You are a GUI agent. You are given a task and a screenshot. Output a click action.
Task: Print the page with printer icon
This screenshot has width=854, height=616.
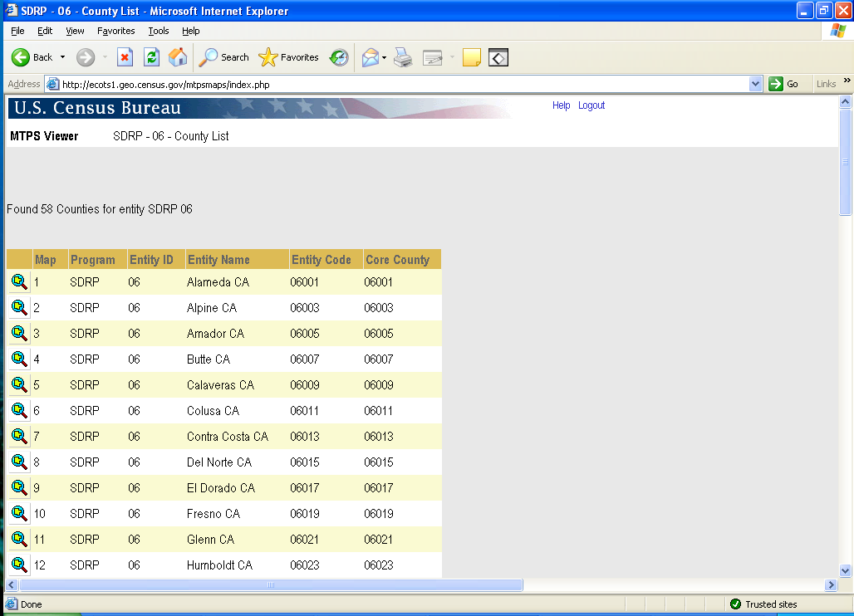click(x=403, y=57)
